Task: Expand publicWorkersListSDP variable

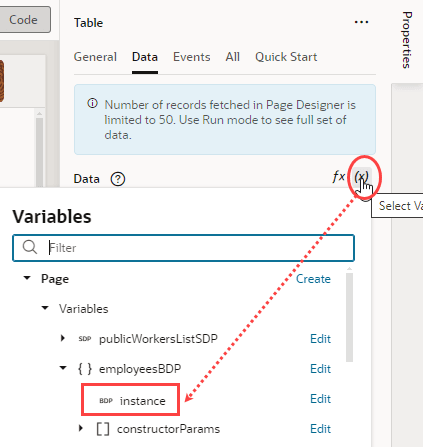Action: pos(63,338)
